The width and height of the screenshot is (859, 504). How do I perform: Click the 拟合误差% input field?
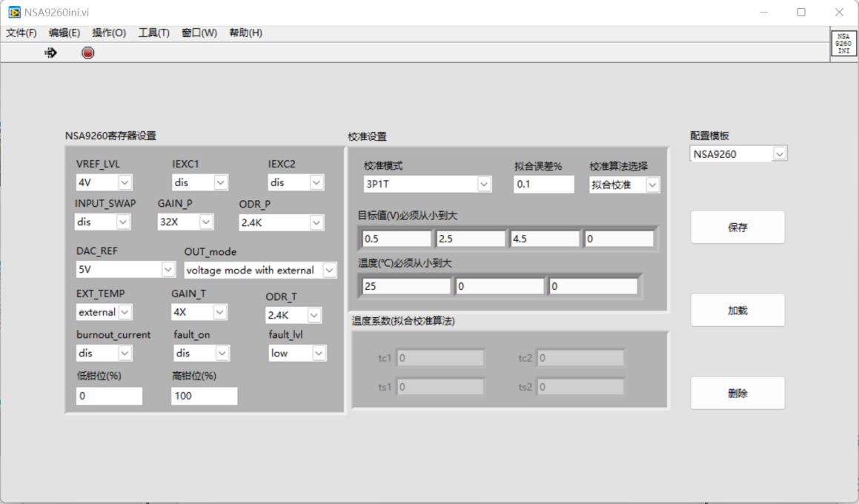click(x=543, y=185)
